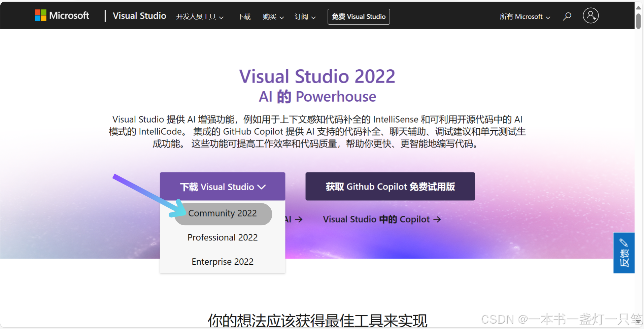
Task: Click the page scroll up arrow
Action: coord(638,7)
